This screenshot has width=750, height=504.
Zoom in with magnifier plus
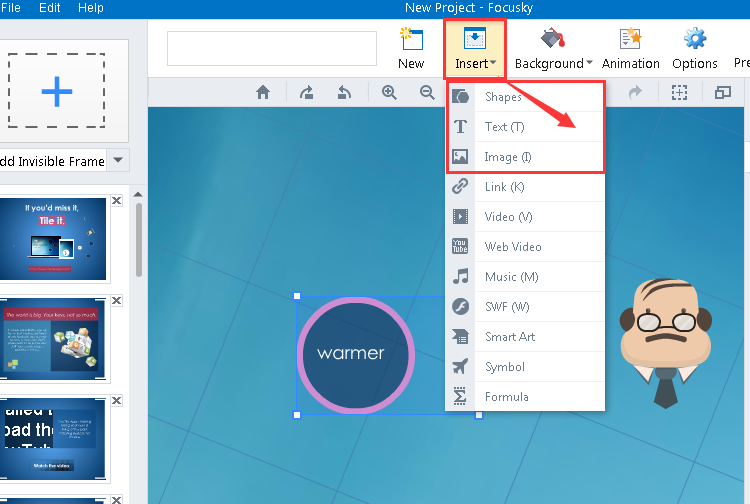click(389, 92)
